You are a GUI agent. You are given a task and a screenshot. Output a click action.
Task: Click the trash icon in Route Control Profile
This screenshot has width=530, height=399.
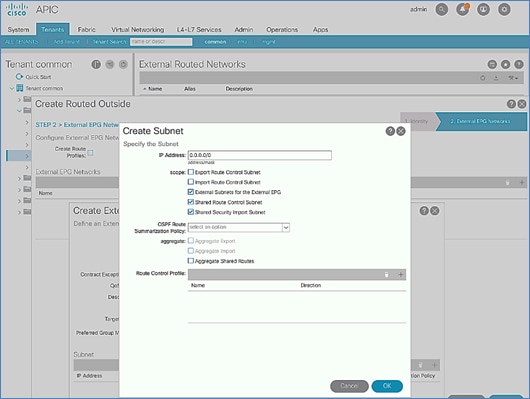tap(387, 275)
